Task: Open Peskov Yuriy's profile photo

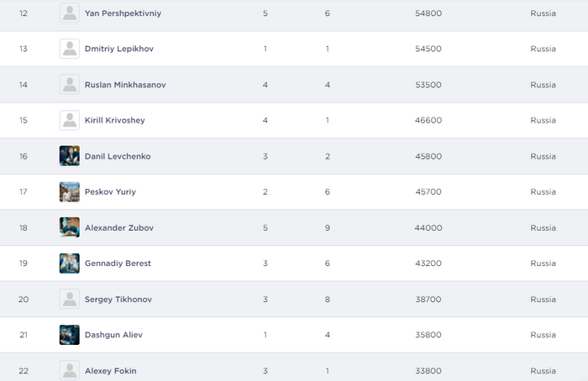Action: (70, 192)
